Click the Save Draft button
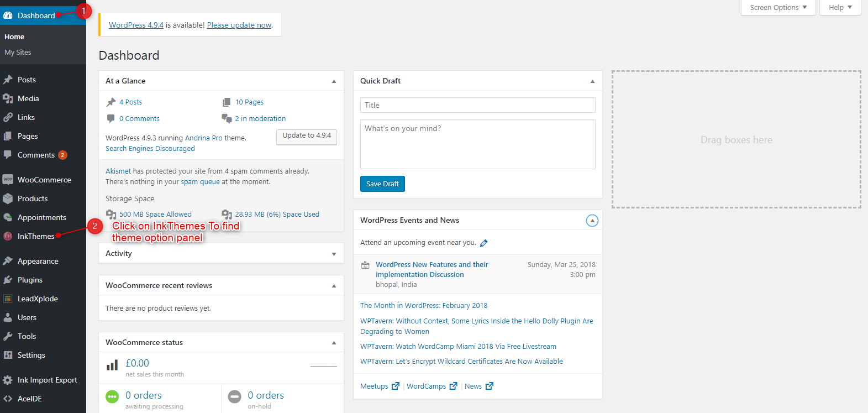Viewport: 868px width, 413px height. click(382, 184)
